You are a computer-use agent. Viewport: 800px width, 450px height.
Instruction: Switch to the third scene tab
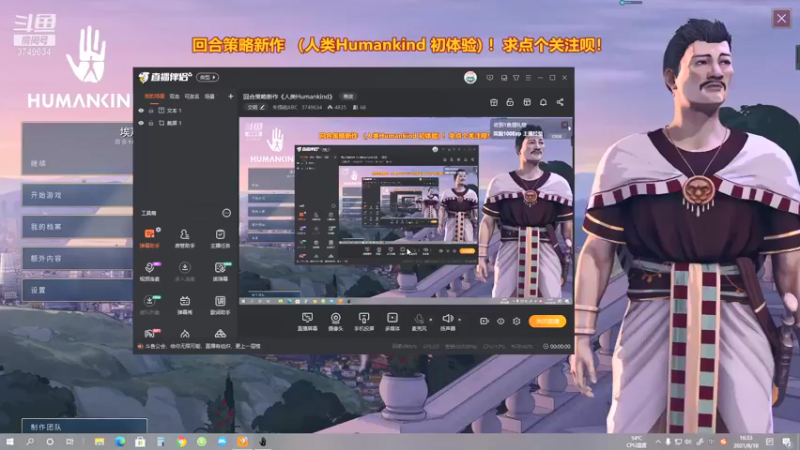click(x=192, y=96)
